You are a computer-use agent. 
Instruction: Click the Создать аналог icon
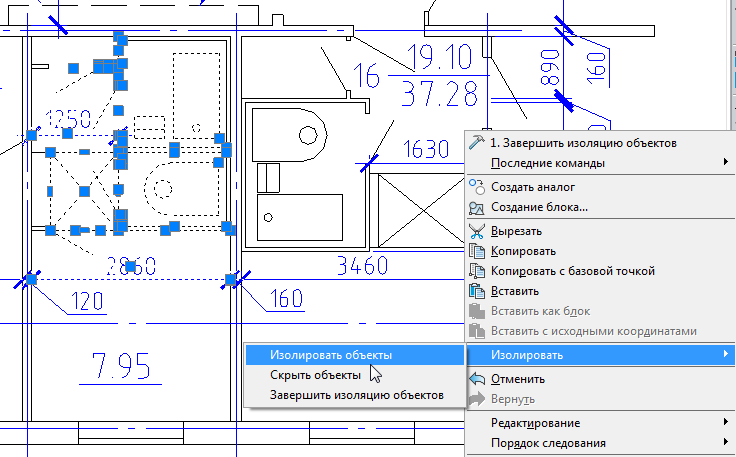tap(477, 187)
